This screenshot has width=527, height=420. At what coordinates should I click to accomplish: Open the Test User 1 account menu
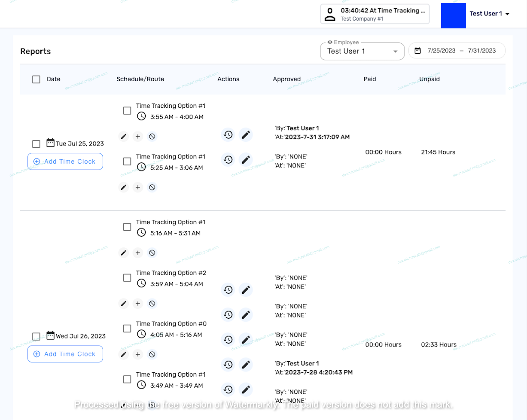489,14
